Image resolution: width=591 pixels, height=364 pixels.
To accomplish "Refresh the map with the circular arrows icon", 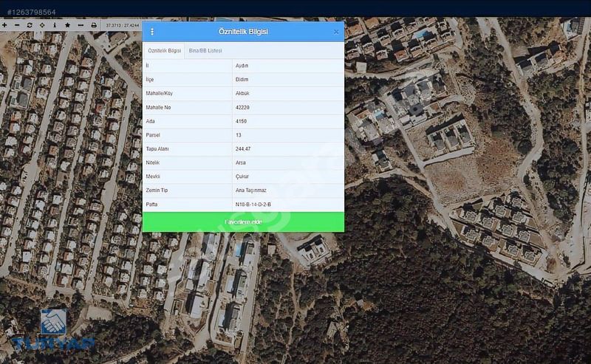I will pyautogui.click(x=30, y=25).
